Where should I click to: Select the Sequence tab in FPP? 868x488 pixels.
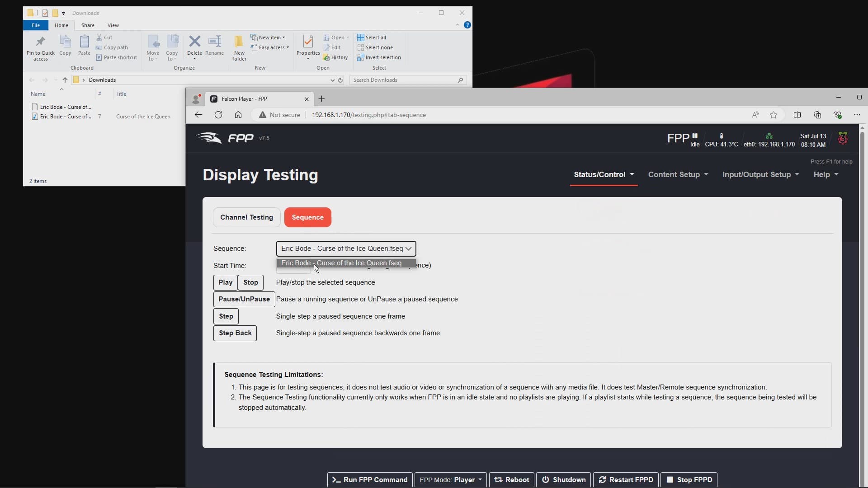307,217
